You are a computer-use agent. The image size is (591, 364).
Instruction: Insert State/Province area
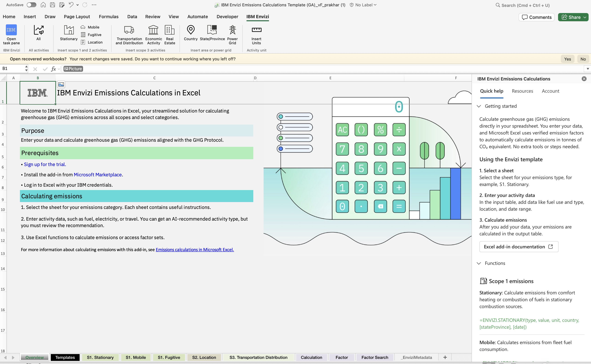[212, 33]
